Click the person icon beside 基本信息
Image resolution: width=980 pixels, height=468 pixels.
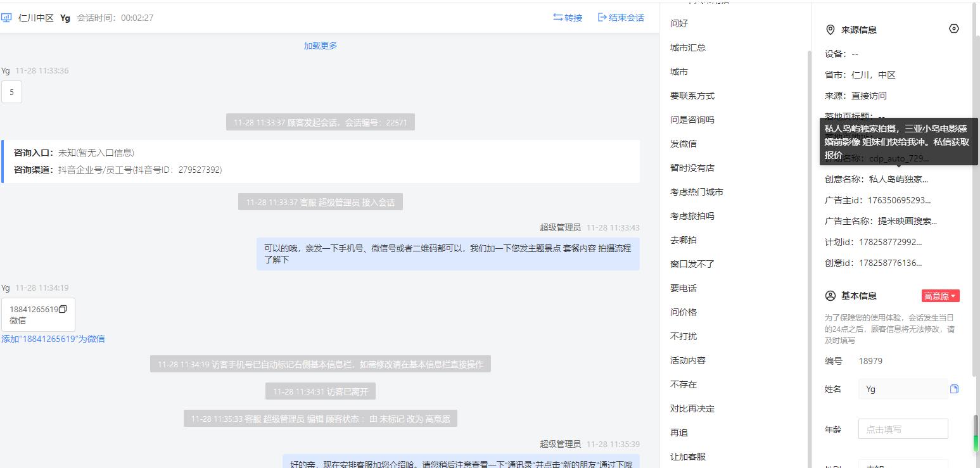tap(830, 296)
